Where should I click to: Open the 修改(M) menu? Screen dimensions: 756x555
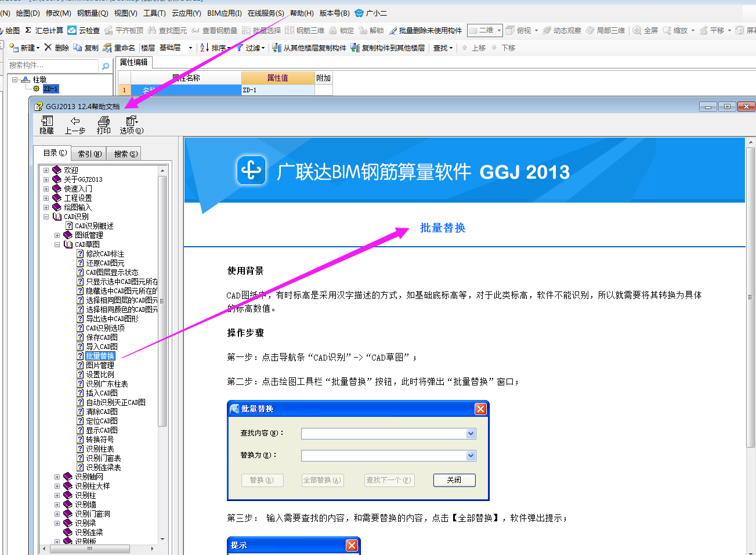coord(58,13)
